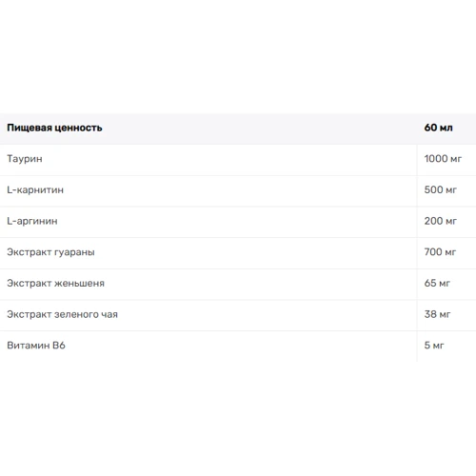This screenshot has height=476, width=476.
Task: Select the '200 мг' value cell
Action: pyautogui.click(x=441, y=221)
